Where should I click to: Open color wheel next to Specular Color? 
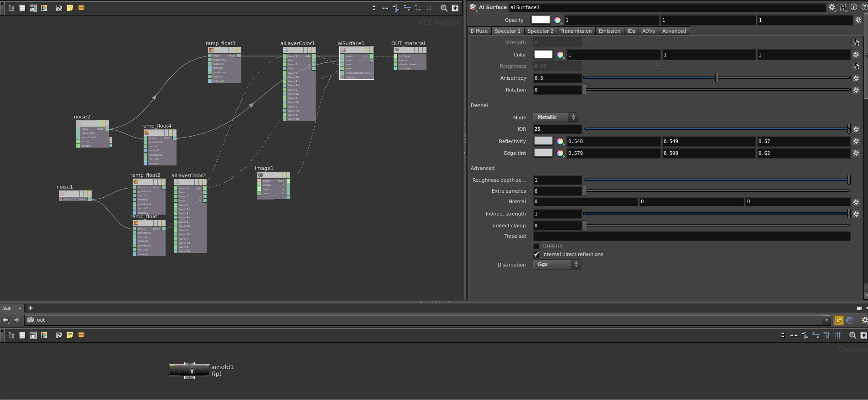tap(560, 55)
